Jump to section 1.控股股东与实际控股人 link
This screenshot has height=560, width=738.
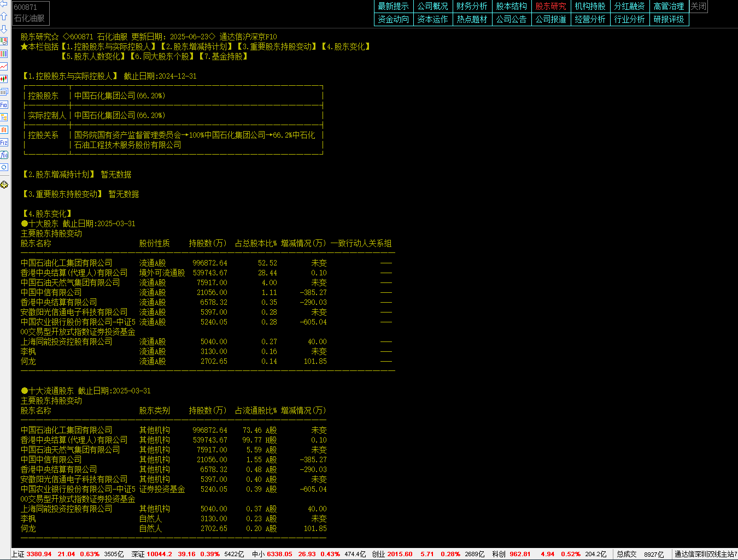[x=109, y=47]
